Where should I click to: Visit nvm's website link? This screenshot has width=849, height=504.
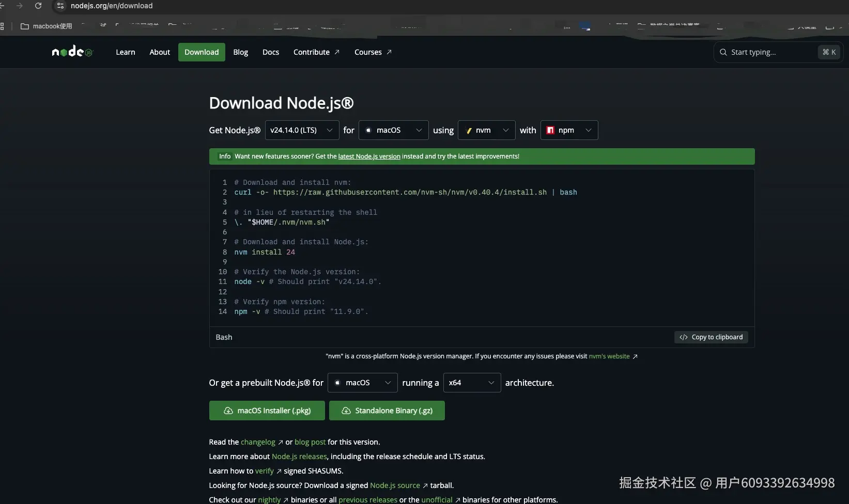[609, 356]
